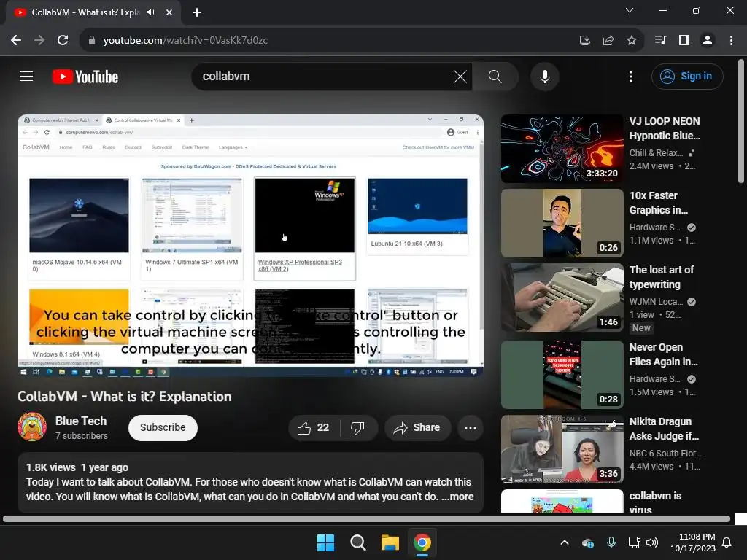The image size is (747, 560).
Task: Share this page from the address bar
Action: (608, 41)
